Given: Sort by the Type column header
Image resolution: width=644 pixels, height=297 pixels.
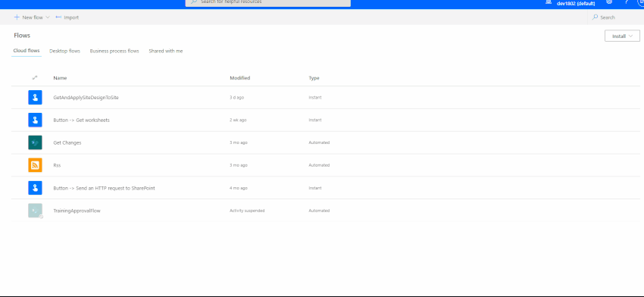Looking at the screenshot, I should click(314, 78).
